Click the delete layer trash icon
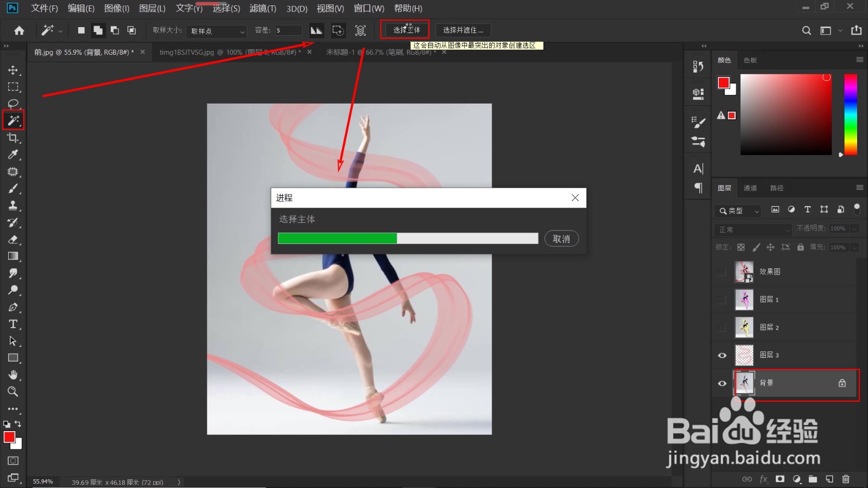Image resolution: width=868 pixels, height=488 pixels. coord(846,479)
